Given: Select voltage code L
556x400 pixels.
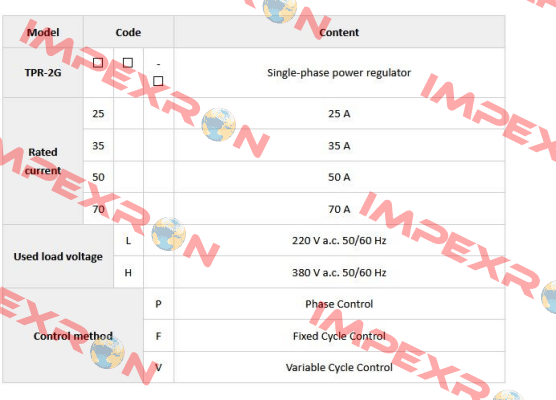Looking at the screenshot, I should click(128, 241).
